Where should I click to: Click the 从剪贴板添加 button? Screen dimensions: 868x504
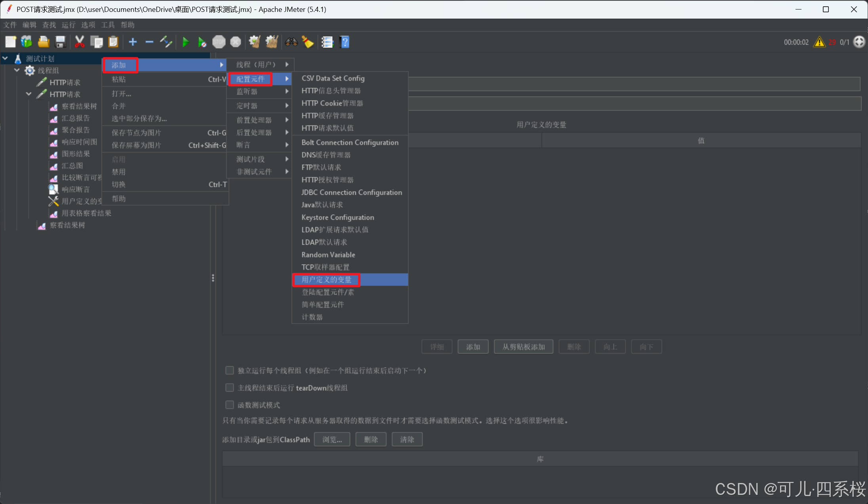523,347
